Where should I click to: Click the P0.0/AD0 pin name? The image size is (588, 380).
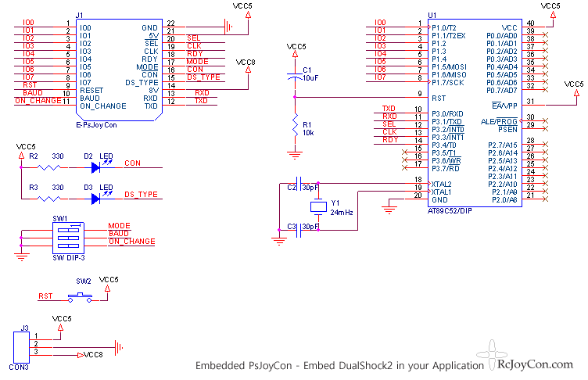pyautogui.click(x=502, y=36)
